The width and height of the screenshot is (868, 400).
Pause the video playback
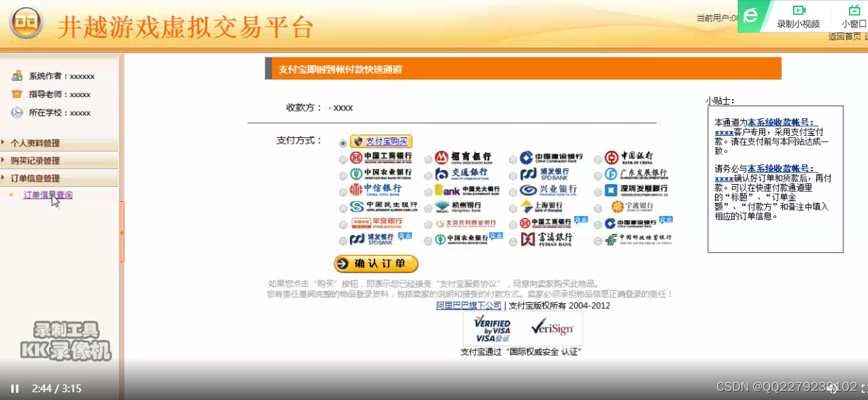click(15, 388)
